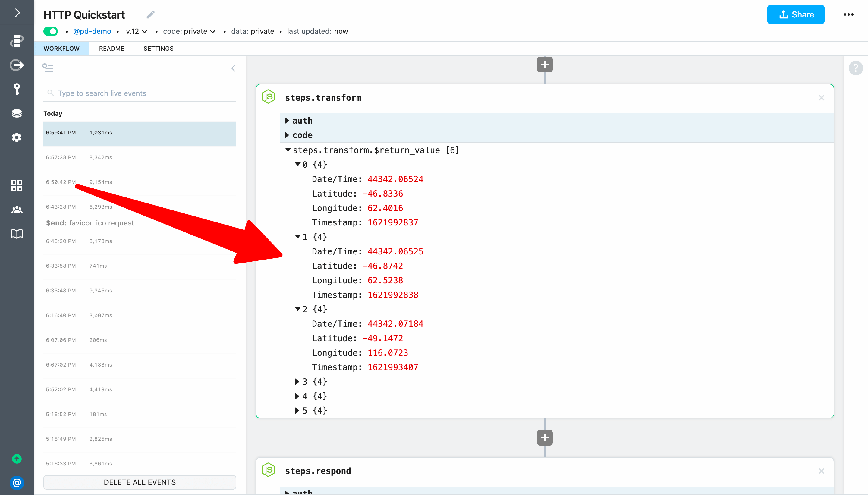Open the v.12 version dropdown
This screenshot has height=495, width=868.
pos(136,31)
